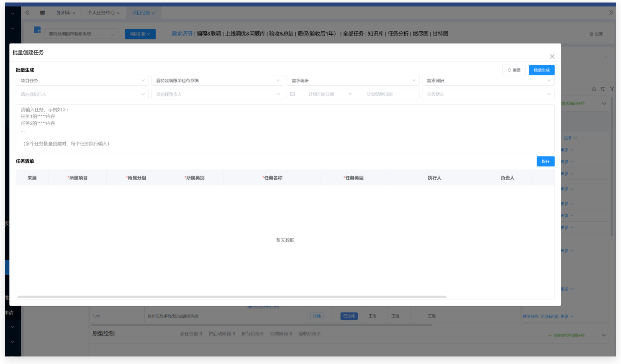The width and height of the screenshot is (621, 364).
Task: Open the 任务状态 dropdown
Action: pyautogui.click(x=488, y=94)
